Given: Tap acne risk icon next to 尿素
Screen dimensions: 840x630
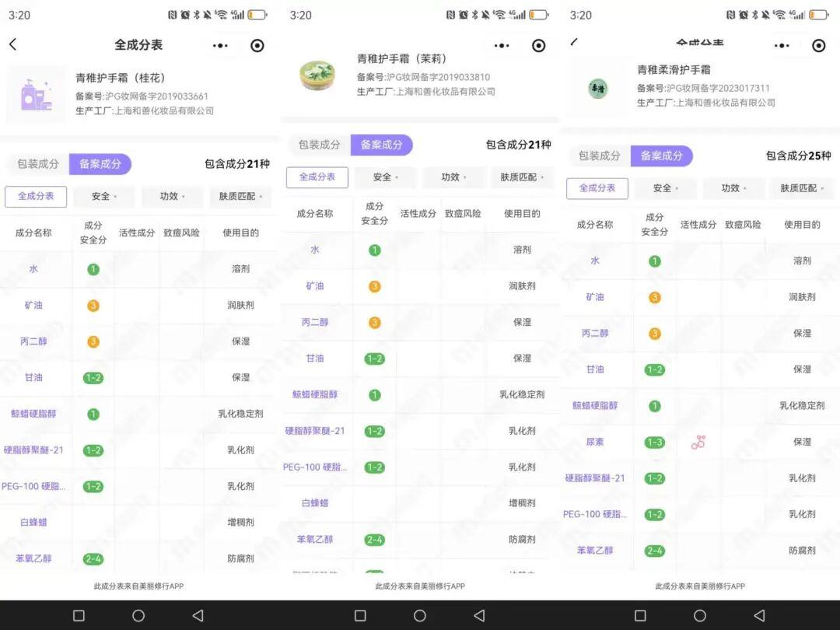Looking at the screenshot, I should pyautogui.click(x=698, y=442).
